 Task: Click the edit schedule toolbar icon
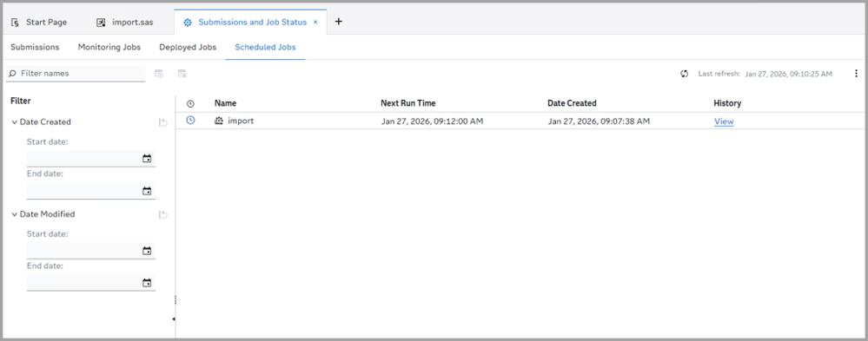tap(159, 74)
